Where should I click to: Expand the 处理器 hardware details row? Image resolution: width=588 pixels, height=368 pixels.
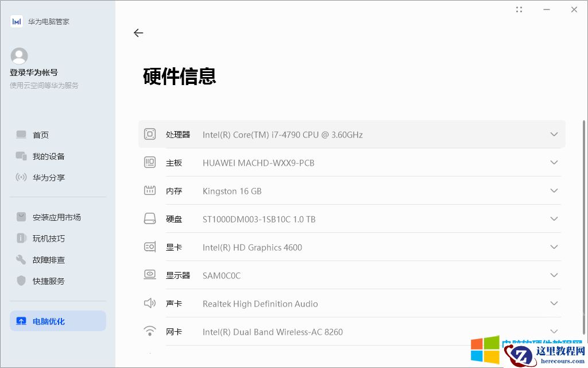tap(554, 134)
